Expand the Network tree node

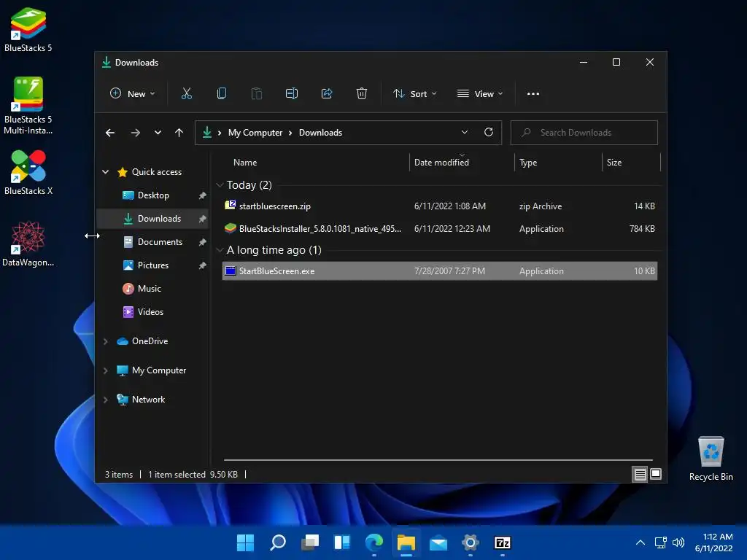click(105, 400)
